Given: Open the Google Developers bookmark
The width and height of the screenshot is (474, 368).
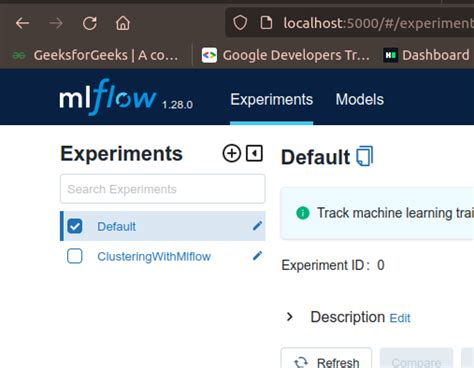Looking at the screenshot, I should click(286, 55).
